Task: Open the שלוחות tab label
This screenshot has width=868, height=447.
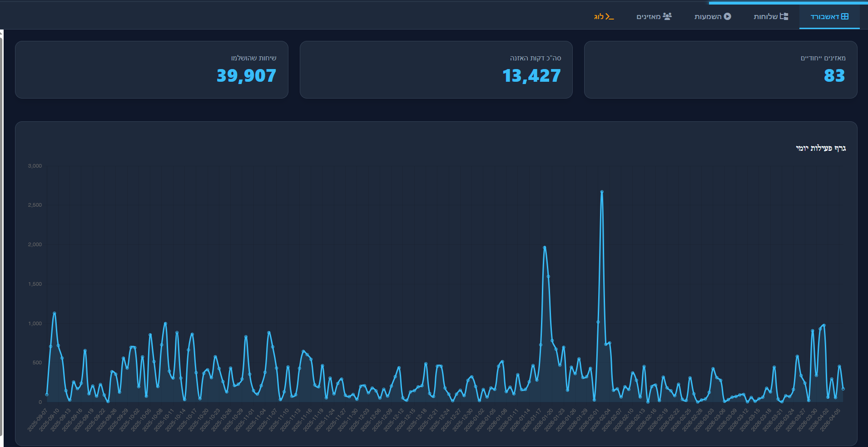Action: (x=765, y=17)
